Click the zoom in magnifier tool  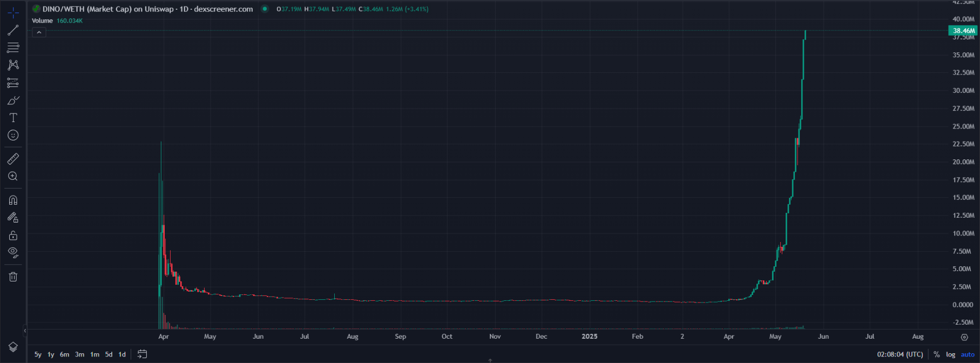tap(13, 177)
